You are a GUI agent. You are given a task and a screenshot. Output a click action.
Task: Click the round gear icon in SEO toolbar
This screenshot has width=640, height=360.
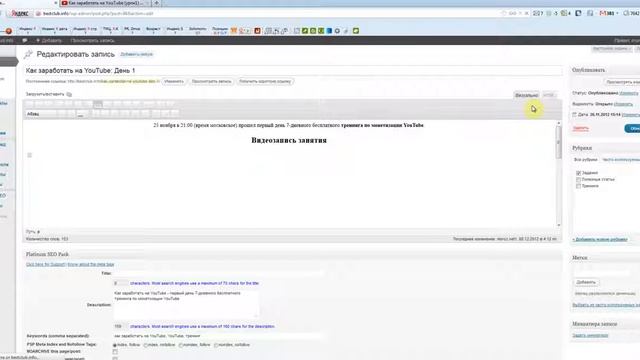337,31
